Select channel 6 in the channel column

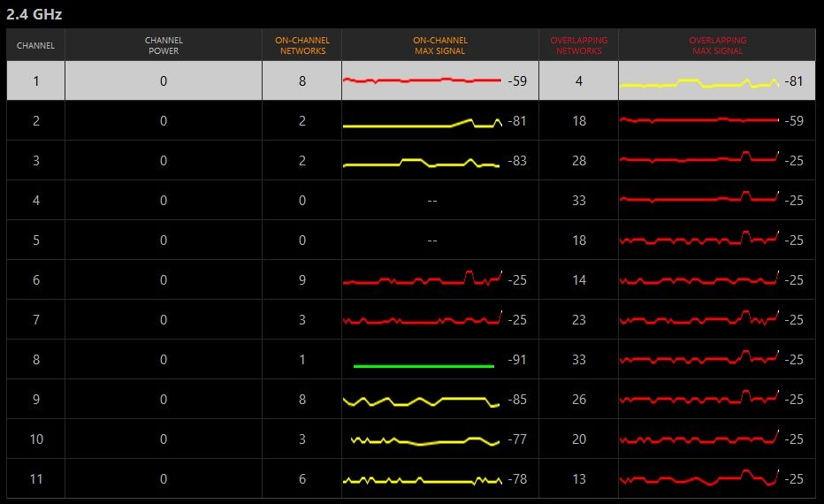35,280
